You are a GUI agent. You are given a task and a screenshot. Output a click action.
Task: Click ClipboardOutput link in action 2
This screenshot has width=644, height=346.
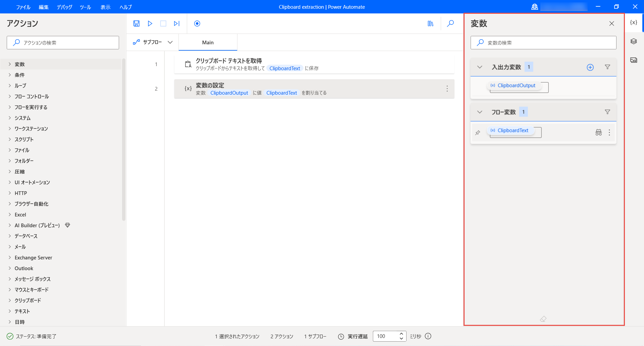coord(229,93)
